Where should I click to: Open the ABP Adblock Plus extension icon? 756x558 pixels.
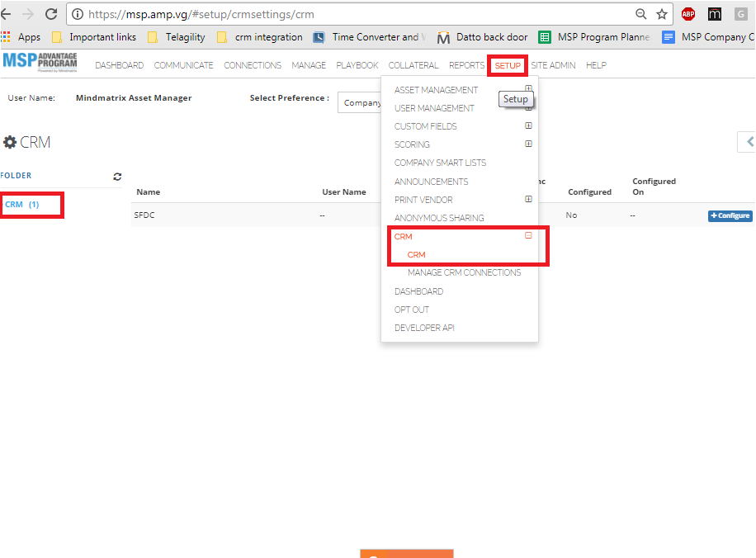[688, 14]
